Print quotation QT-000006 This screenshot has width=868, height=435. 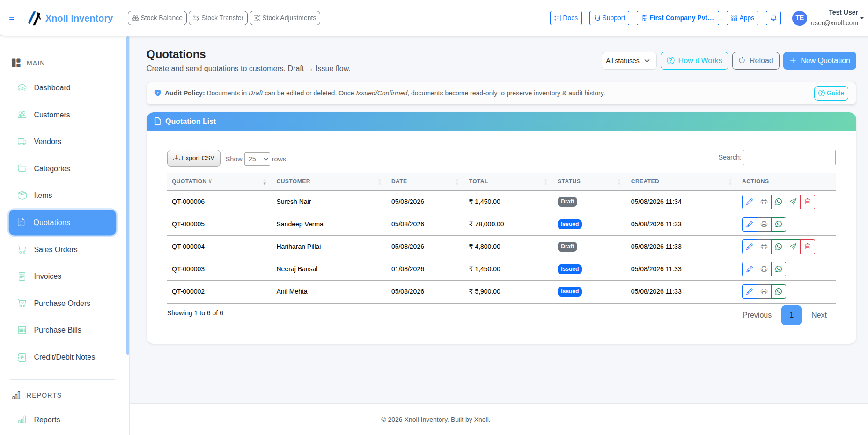764,202
